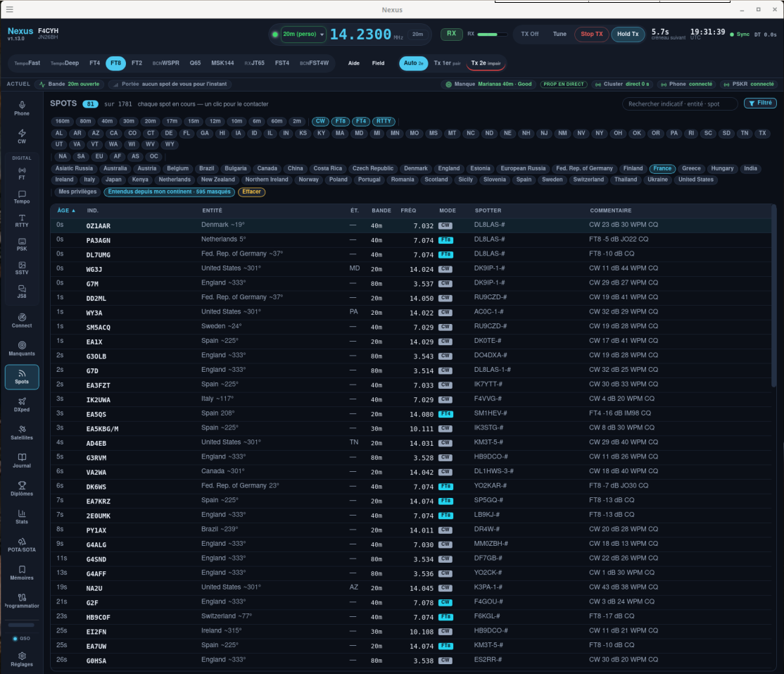Select the Q65 mode tab

[x=195, y=63]
